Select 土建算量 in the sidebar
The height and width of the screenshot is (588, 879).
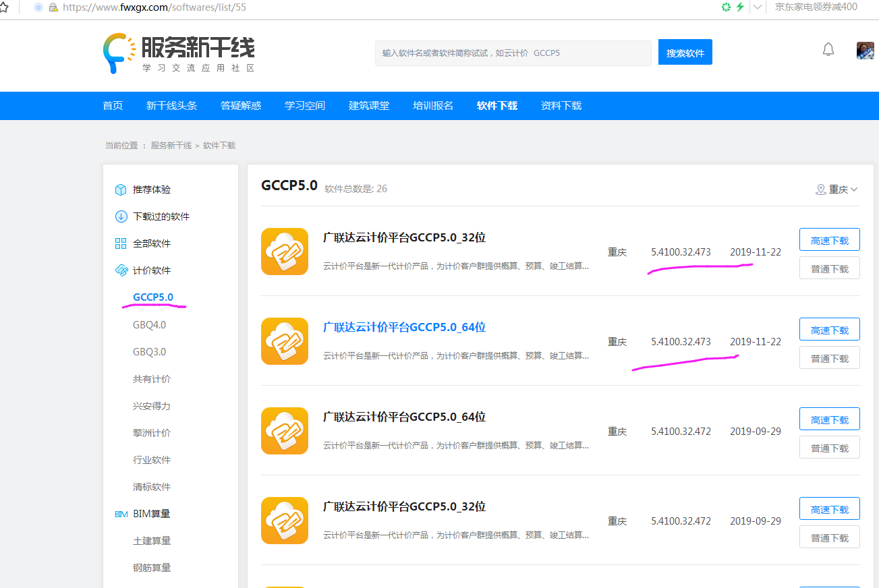click(152, 541)
